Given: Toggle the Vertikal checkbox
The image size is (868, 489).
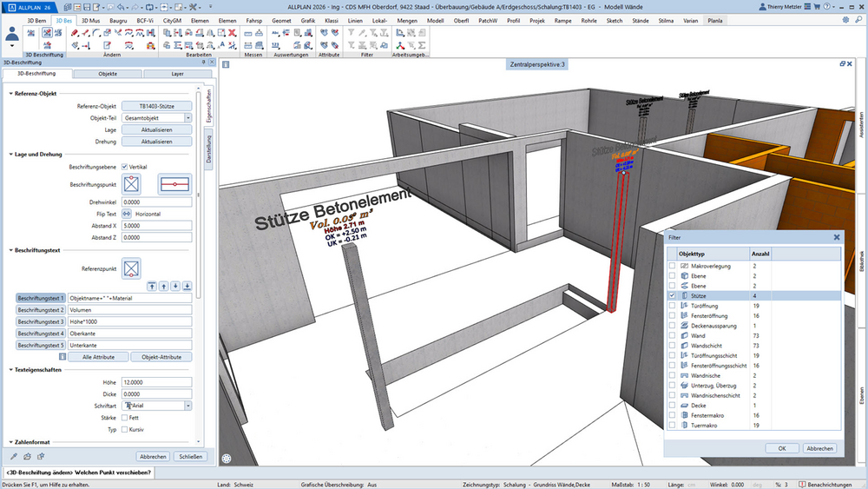Looking at the screenshot, I should [x=124, y=167].
